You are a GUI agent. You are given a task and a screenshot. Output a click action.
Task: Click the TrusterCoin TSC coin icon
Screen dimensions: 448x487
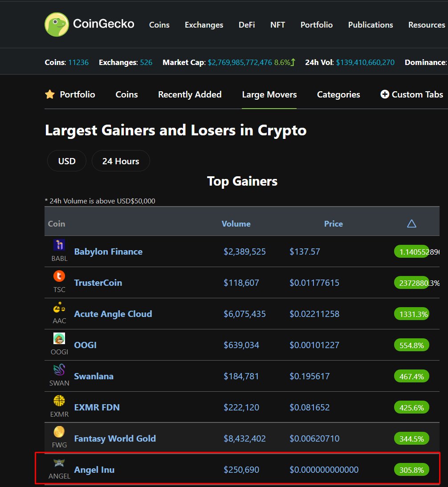pyautogui.click(x=59, y=276)
